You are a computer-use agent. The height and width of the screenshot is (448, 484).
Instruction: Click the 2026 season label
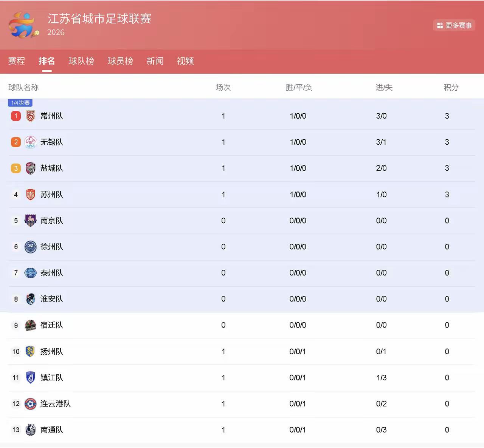click(56, 32)
